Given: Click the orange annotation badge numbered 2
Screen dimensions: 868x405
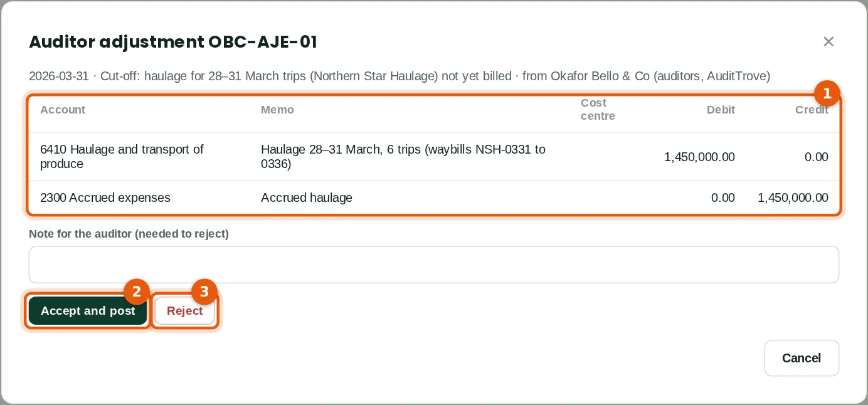Looking at the screenshot, I should pos(137,292).
